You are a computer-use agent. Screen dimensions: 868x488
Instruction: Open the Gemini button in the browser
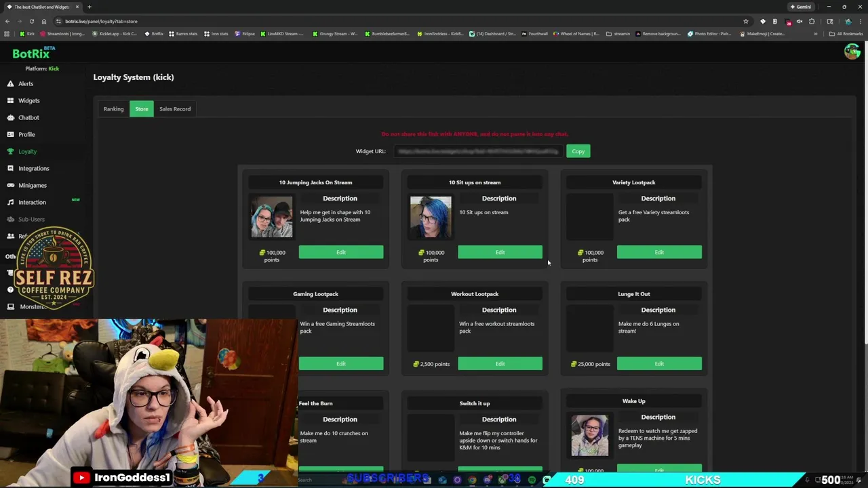801,7
